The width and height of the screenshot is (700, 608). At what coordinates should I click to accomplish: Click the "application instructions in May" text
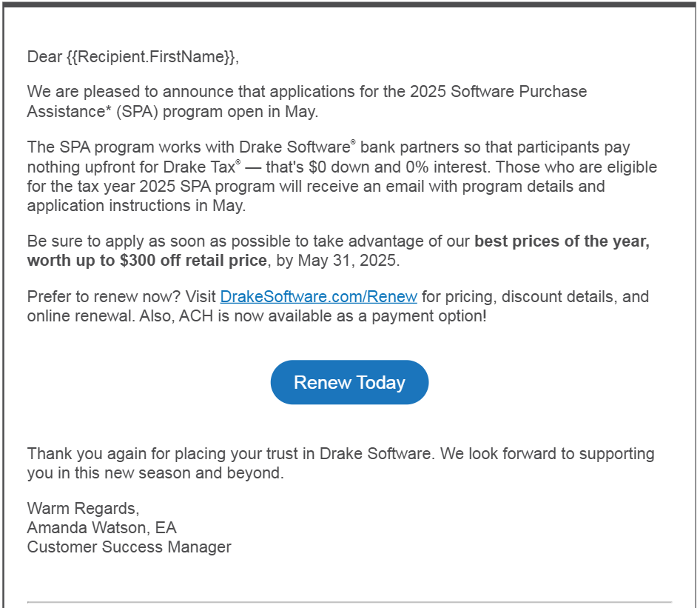[x=135, y=206]
